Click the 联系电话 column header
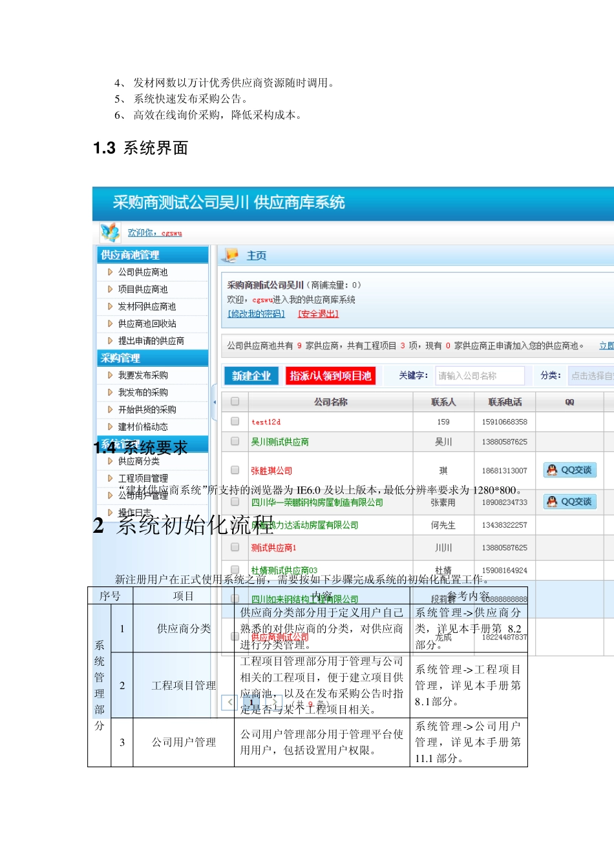 (x=505, y=402)
